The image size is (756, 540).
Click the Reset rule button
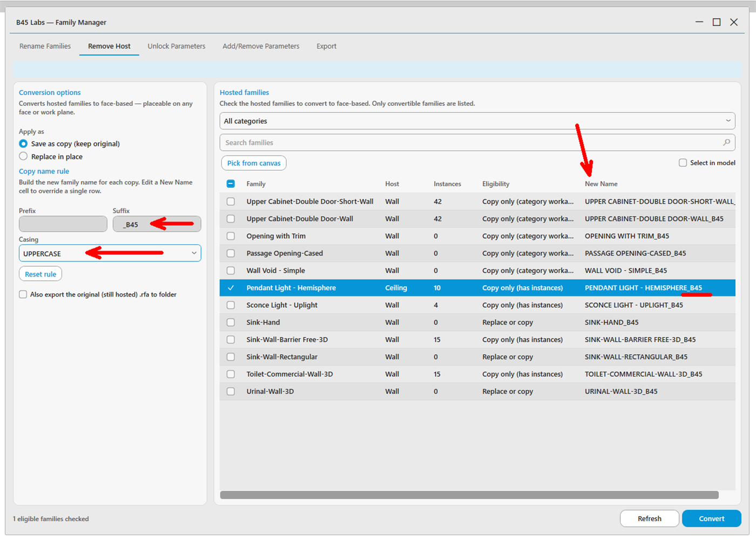(40, 274)
